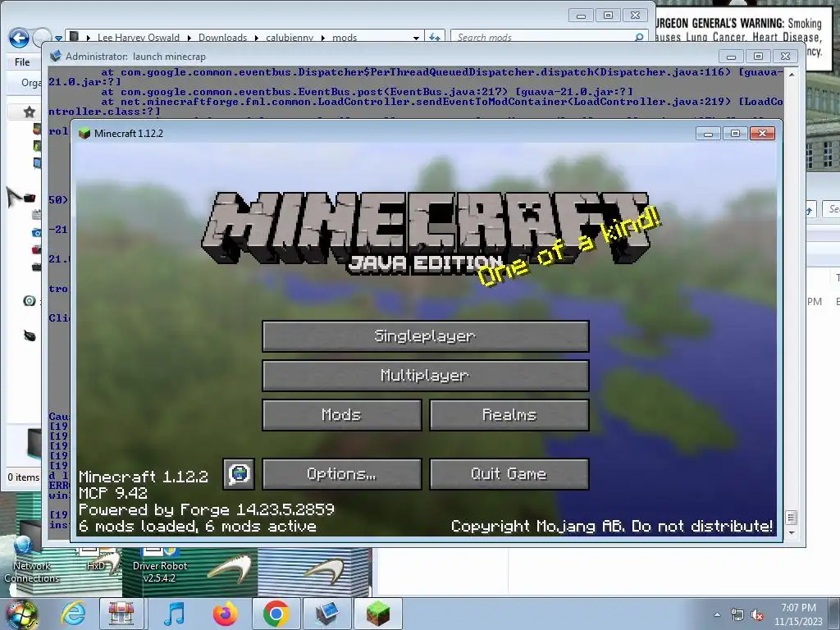Switch to the console window taskbar icon
The height and width of the screenshot is (630, 840).
(326, 614)
